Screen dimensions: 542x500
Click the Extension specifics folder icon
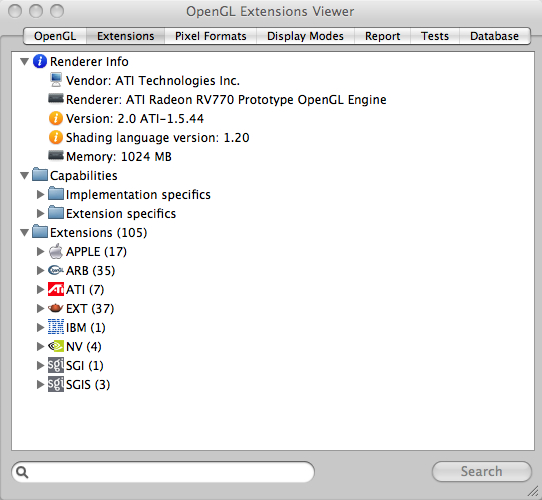point(56,213)
